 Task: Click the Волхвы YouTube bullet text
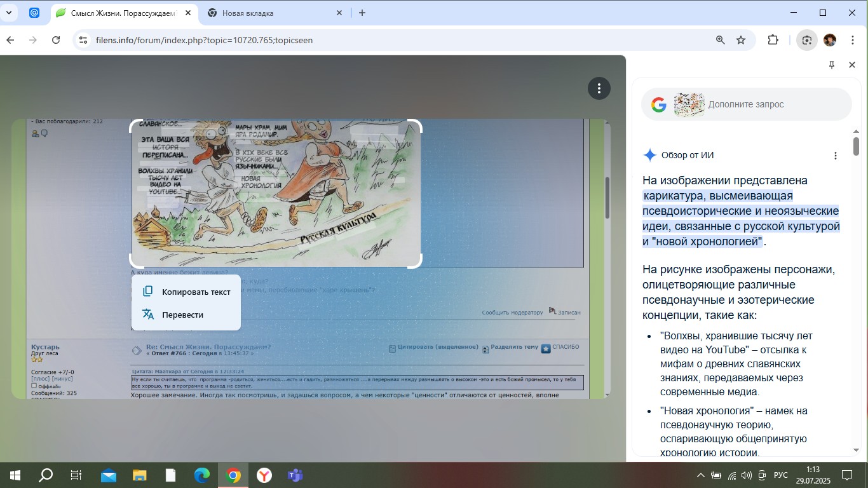tap(736, 363)
